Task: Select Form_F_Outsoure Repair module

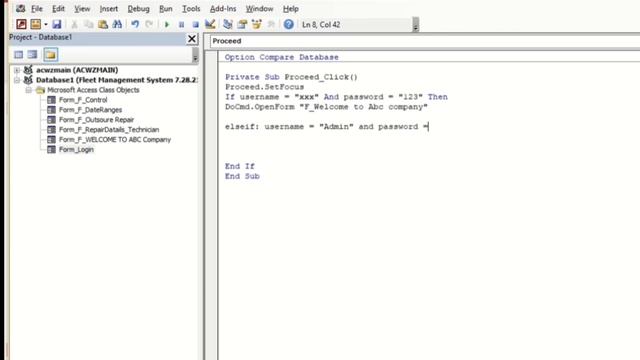Action: [x=96, y=120]
